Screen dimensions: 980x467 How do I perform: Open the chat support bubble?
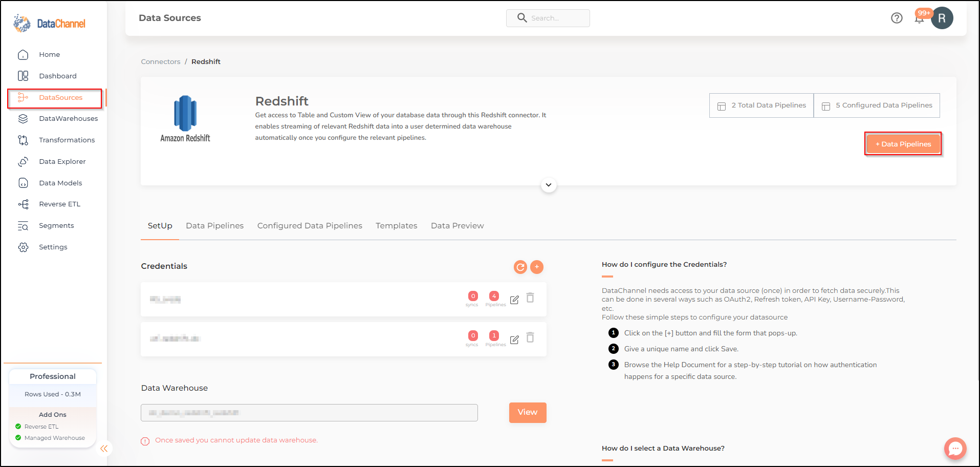pos(955,449)
